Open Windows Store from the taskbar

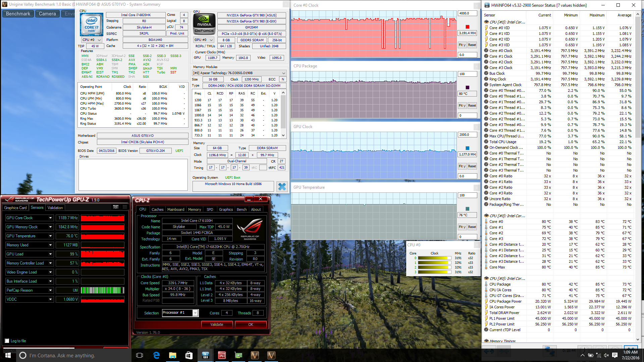[189, 355]
